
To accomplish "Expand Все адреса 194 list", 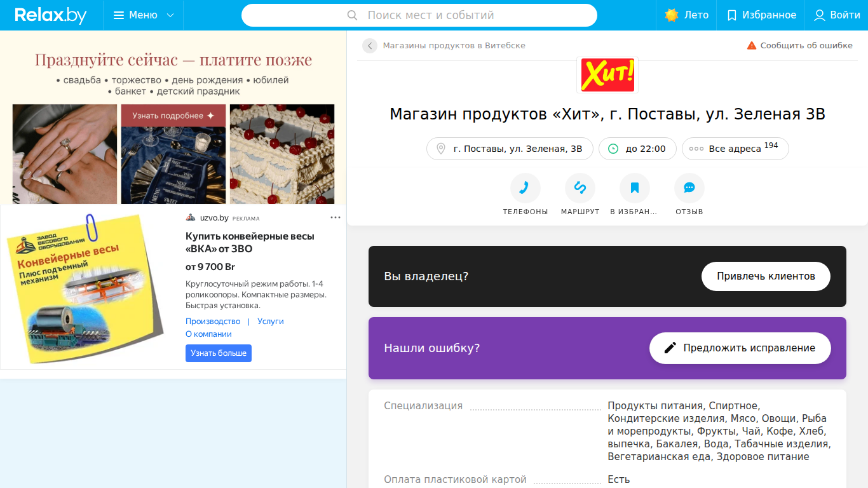I will click(735, 149).
